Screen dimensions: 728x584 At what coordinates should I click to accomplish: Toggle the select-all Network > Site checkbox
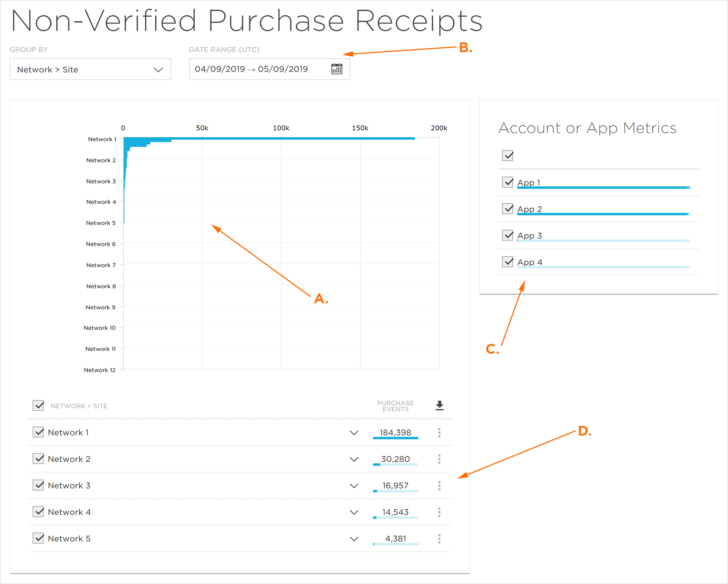39,405
